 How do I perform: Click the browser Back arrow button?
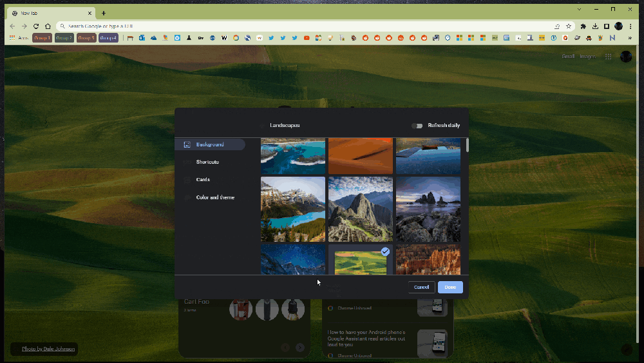pos(12,26)
